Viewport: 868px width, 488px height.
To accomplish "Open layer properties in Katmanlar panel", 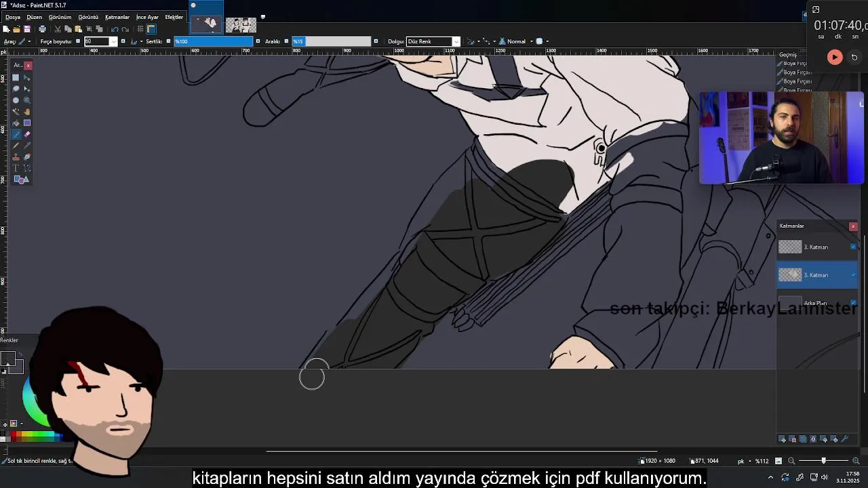I will click(x=845, y=439).
